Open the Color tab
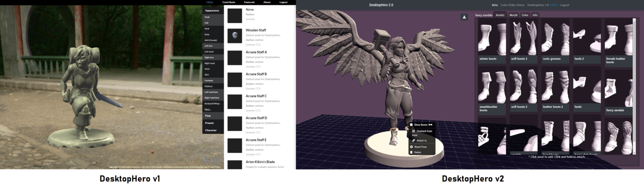This screenshot has width=644, height=185. [x=525, y=15]
